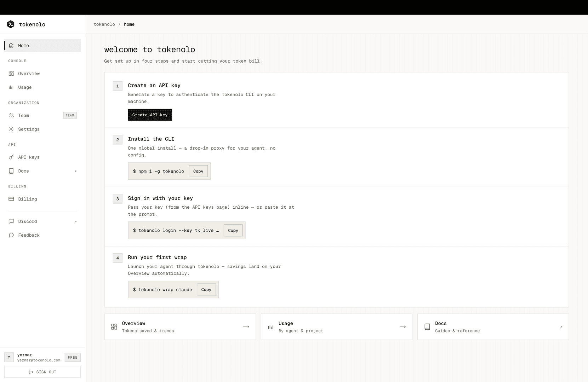Open the Overview tokens saved card
The image size is (588, 382).
pyautogui.click(x=180, y=327)
